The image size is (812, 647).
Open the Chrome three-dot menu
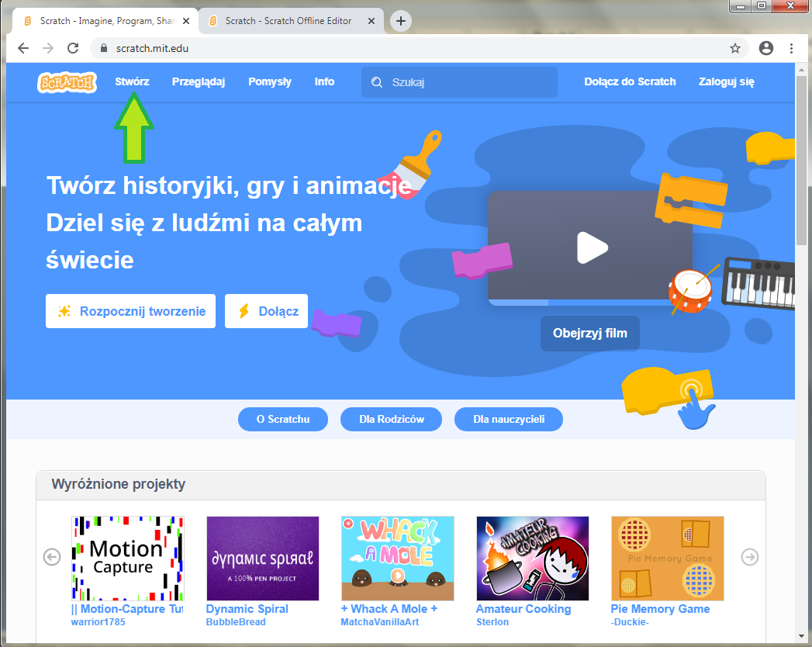791,47
